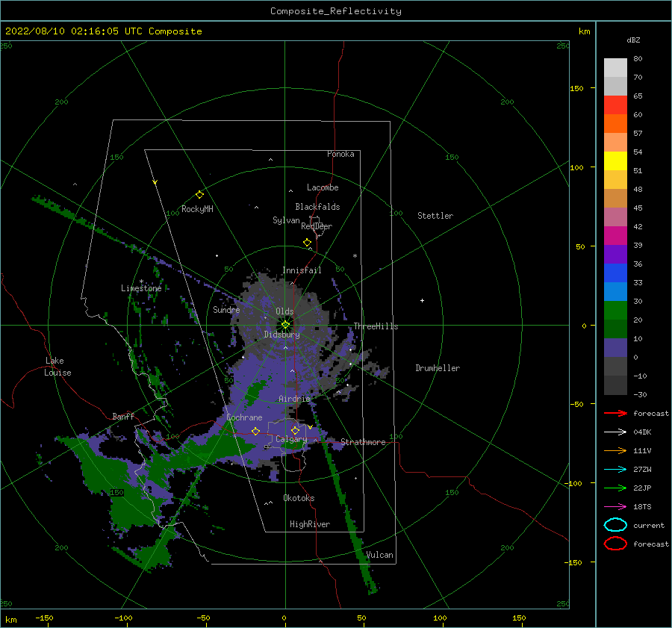Click the timestamp 2022/08/10 02:16:05 UTC Composite
Image resolution: width=672 pixels, height=628 pixels.
pyautogui.click(x=104, y=31)
